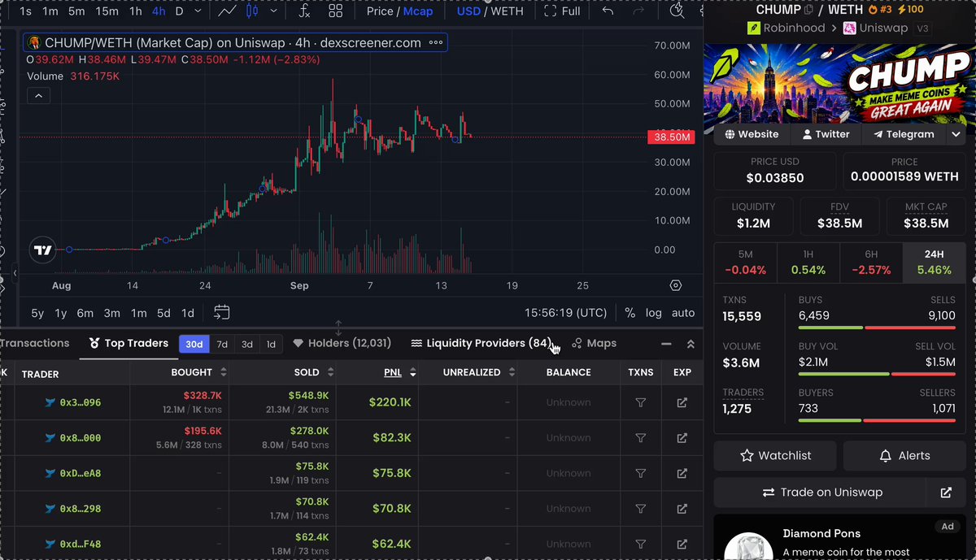Sort traders table by PNL column

400,372
